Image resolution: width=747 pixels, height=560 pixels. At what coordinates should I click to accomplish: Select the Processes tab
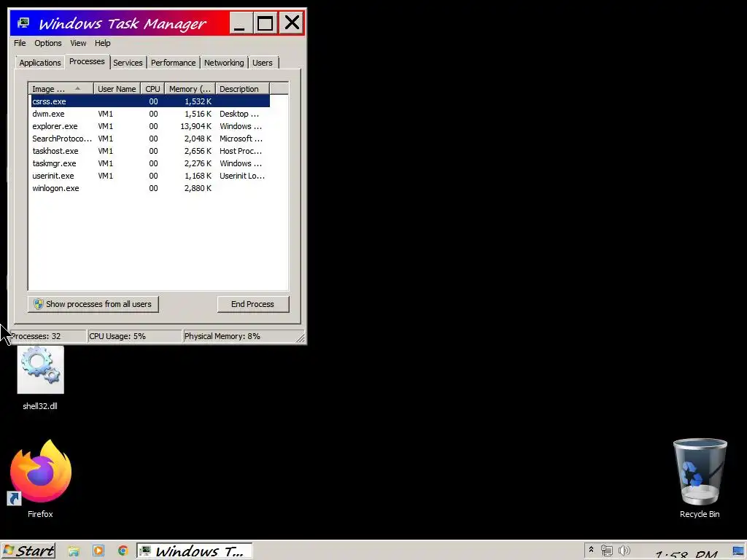pyautogui.click(x=87, y=61)
